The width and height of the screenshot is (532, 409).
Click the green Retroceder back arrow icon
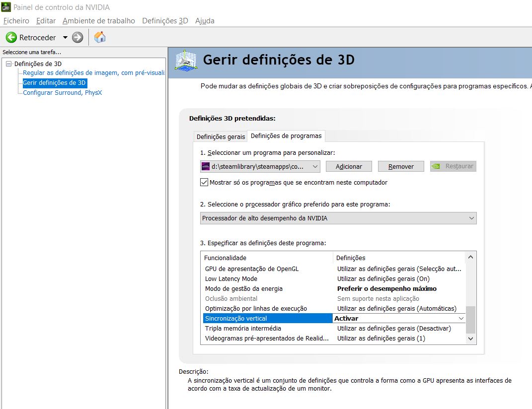(11, 37)
